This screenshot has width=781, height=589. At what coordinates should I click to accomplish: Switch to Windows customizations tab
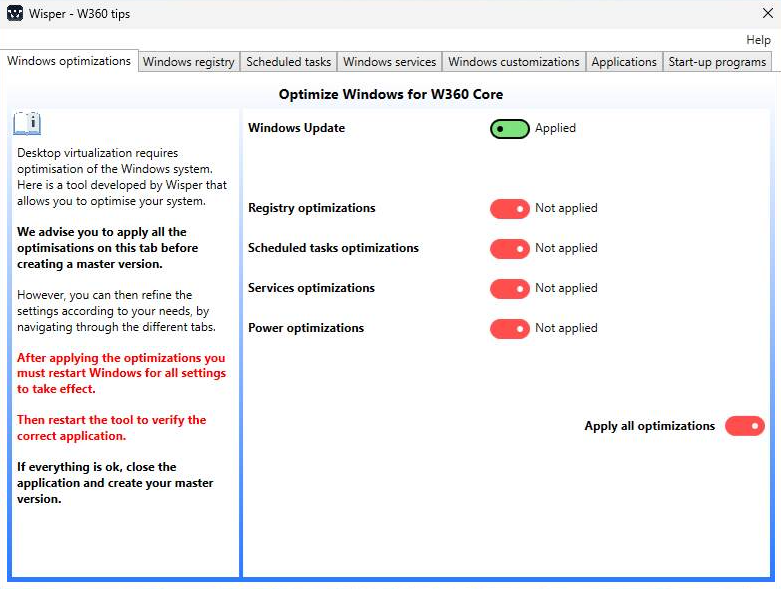pos(514,62)
